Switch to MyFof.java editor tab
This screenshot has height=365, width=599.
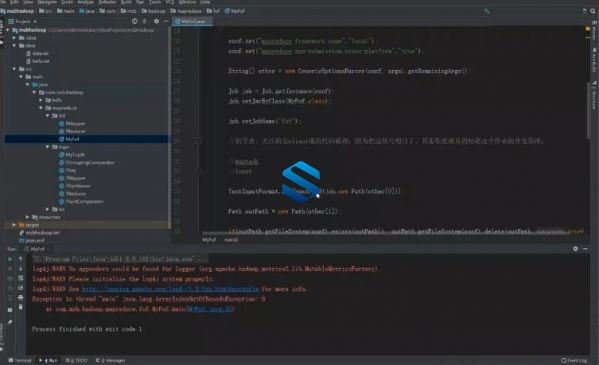click(192, 21)
